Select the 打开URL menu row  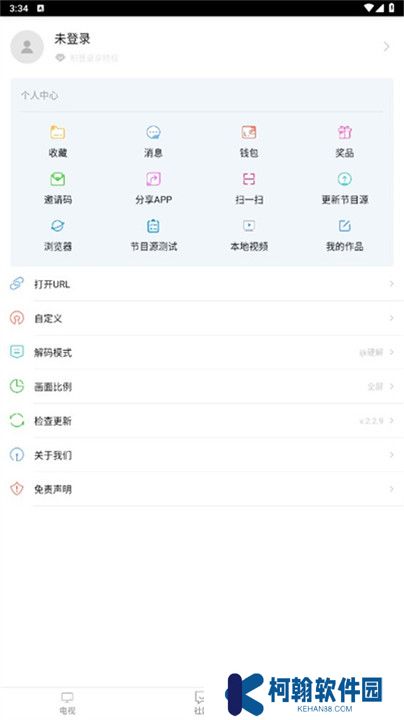coord(202,284)
